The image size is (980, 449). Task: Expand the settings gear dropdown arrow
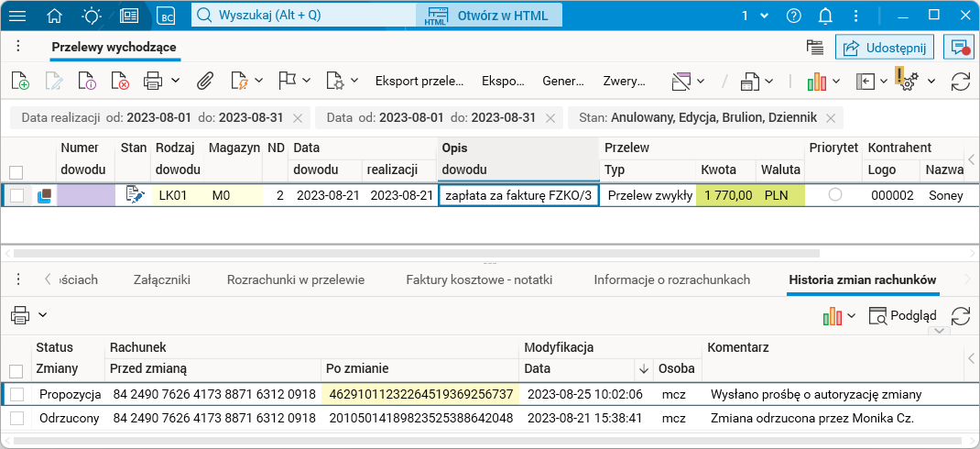(x=931, y=81)
